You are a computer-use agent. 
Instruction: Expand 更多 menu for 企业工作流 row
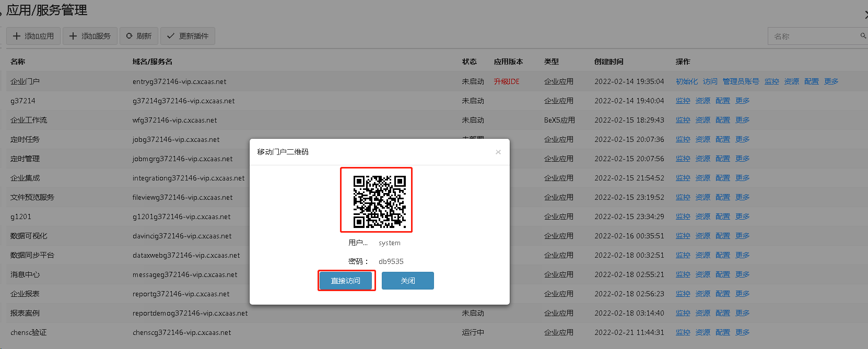743,120
